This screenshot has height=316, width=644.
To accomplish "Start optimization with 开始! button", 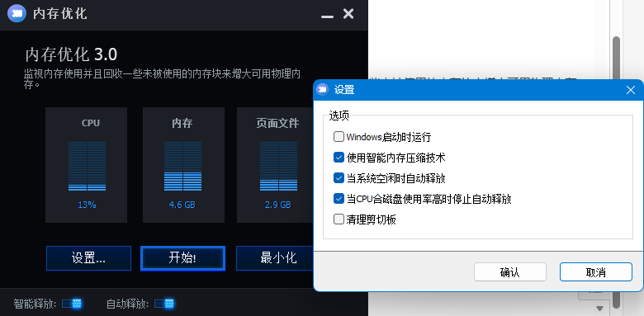I will 182,258.
